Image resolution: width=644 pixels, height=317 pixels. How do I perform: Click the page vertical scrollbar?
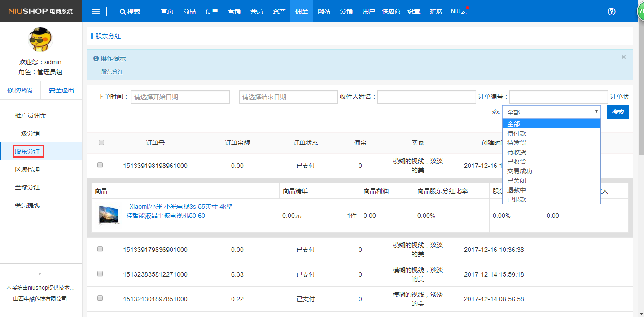(x=640, y=90)
